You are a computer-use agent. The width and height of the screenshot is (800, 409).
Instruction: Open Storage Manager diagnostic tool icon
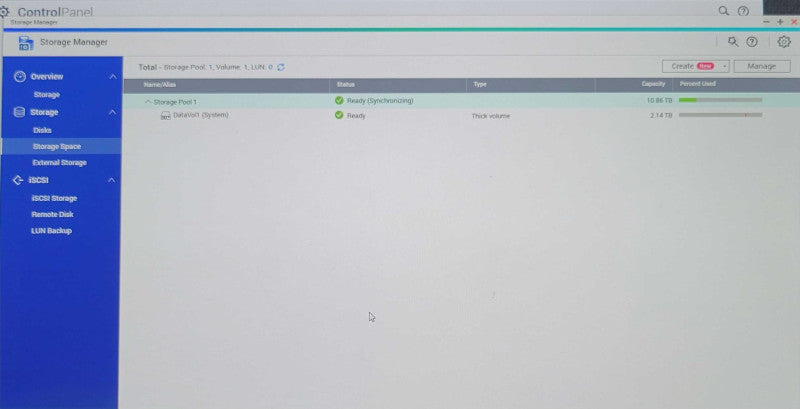(733, 42)
